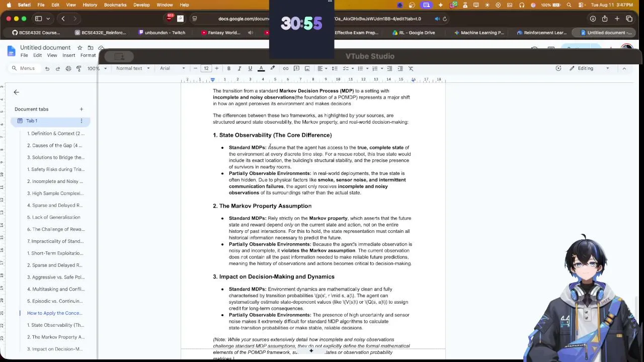Open the Normal text style dropdown
This screenshot has width=644, height=362.
tap(133, 68)
